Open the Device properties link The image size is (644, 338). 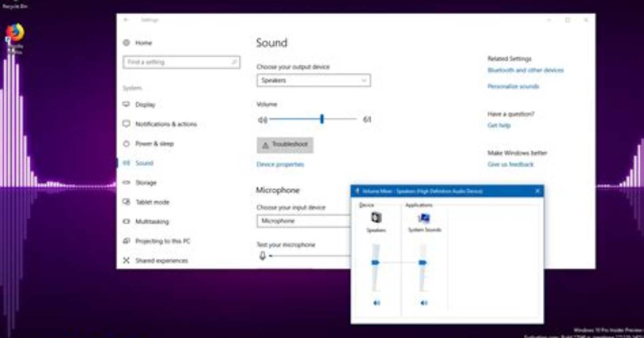click(281, 164)
